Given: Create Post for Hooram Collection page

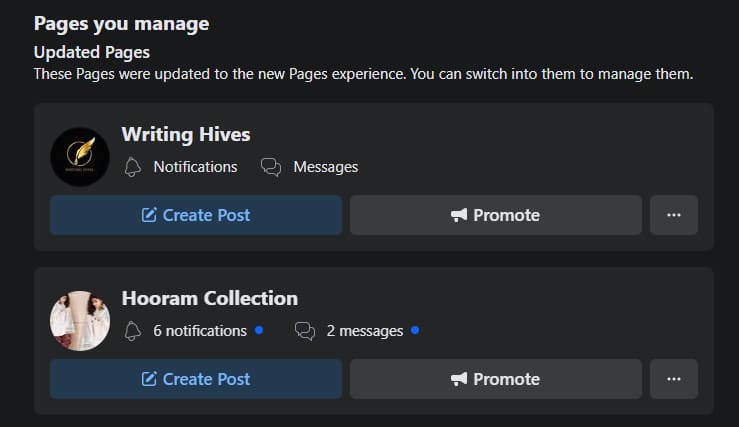Looking at the screenshot, I should point(196,379).
